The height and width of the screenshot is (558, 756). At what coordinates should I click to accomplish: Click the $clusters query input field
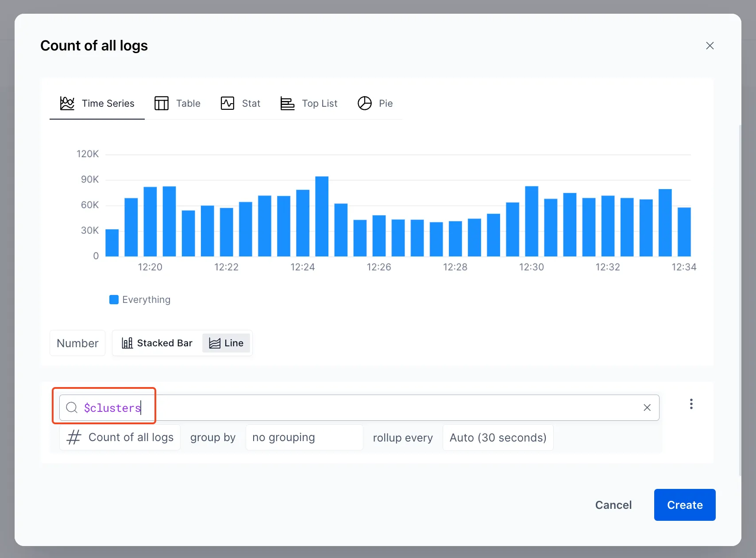(354, 407)
